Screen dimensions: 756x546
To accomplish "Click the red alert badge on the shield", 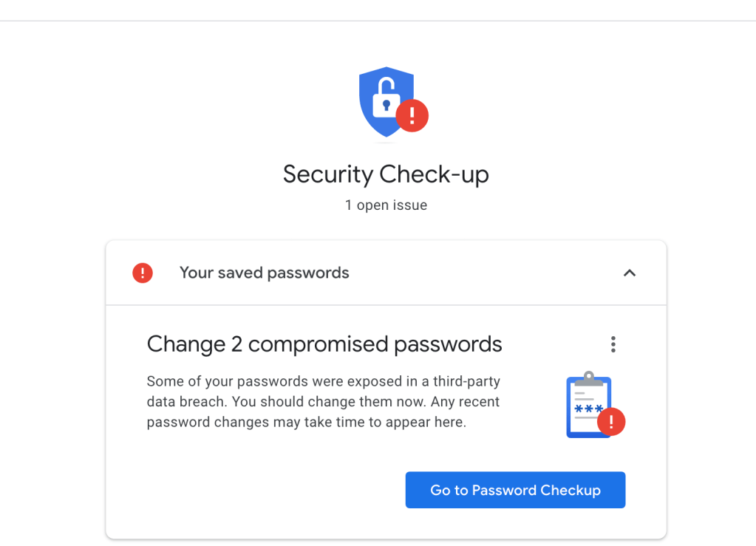I will [x=412, y=116].
